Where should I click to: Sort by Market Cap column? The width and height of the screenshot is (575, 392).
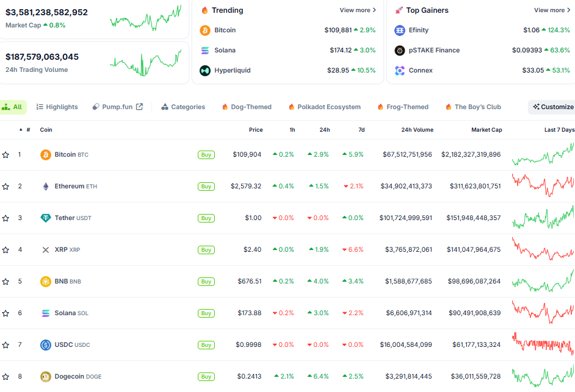click(x=486, y=130)
